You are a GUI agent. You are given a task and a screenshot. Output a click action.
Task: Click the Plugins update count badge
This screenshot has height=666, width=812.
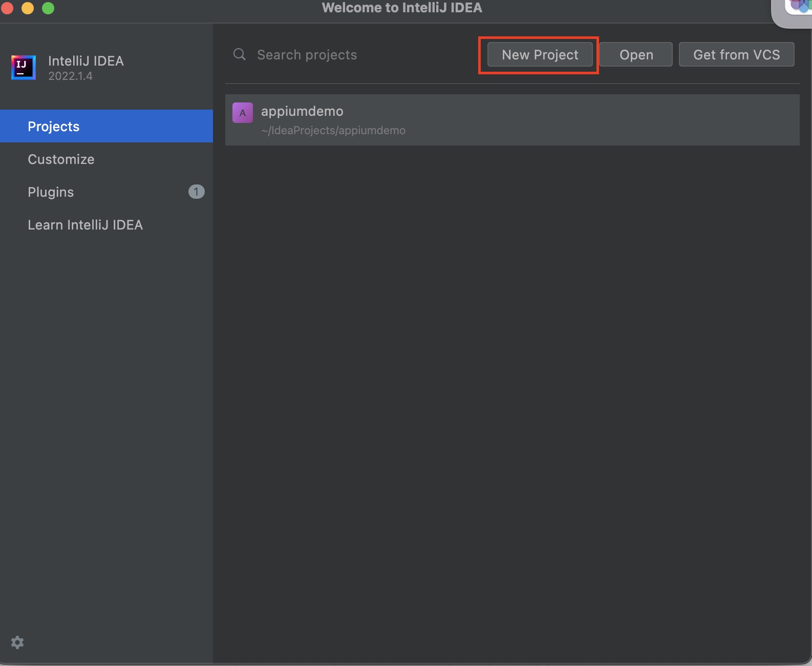coord(196,192)
